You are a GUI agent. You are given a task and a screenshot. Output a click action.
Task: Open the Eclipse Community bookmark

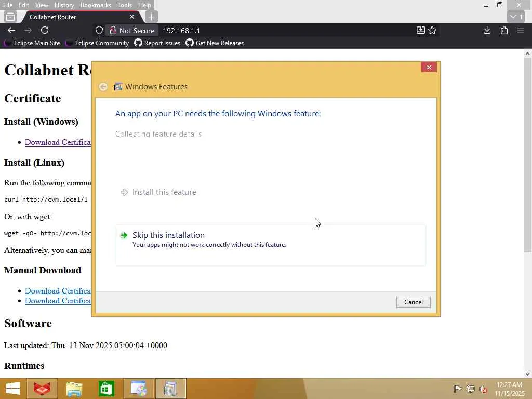coord(97,43)
